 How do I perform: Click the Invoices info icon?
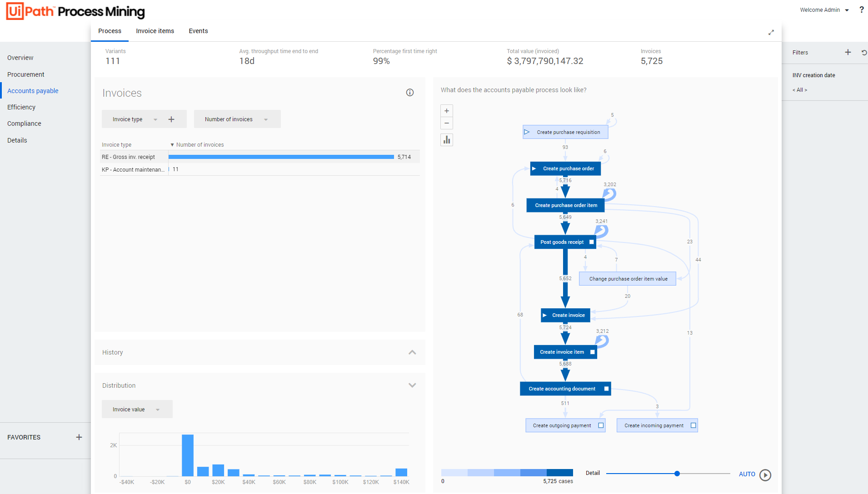pyautogui.click(x=409, y=93)
